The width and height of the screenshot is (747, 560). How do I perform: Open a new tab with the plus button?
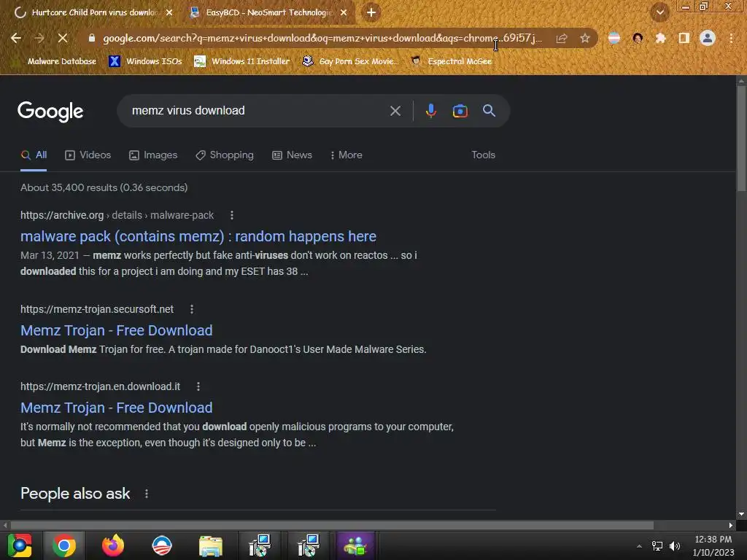[x=371, y=12]
